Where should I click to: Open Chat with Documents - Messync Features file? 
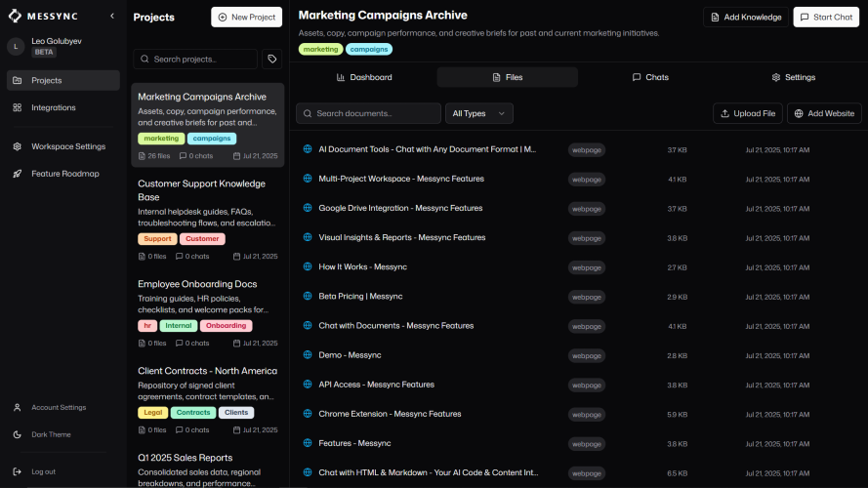pos(396,326)
